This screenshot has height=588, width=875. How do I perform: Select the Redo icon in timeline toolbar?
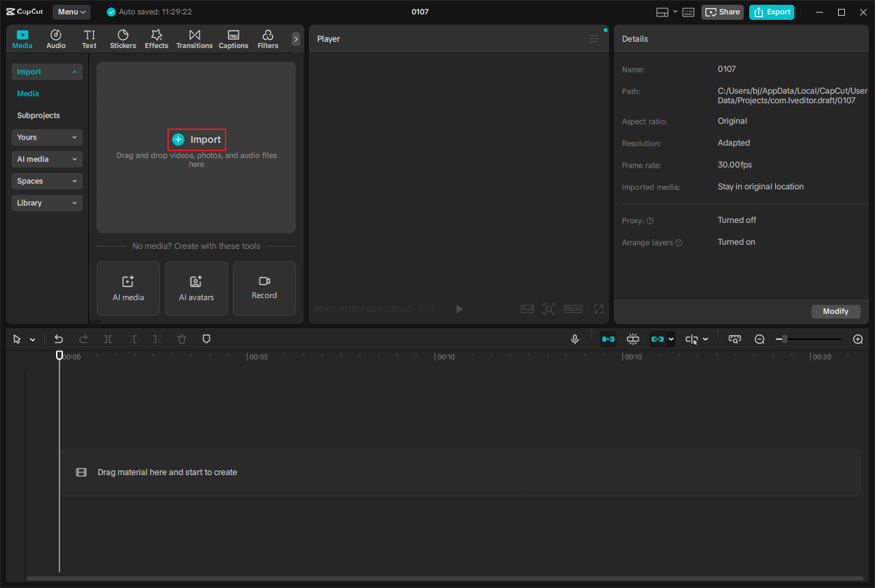tap(83, 338)
